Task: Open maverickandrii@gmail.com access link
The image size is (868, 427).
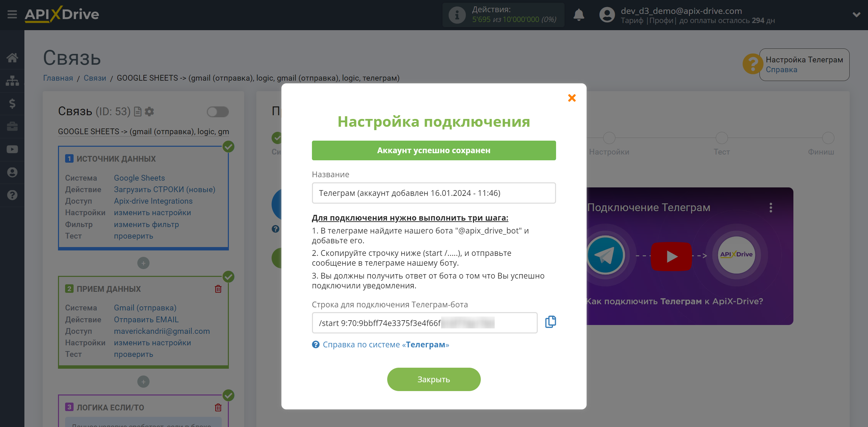Action: pyautogui.click(x=162, y=331)
